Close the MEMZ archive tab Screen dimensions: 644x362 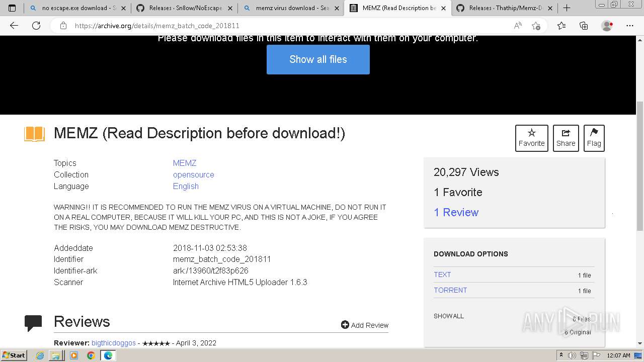pyautogui.click(x=443, y=8)
